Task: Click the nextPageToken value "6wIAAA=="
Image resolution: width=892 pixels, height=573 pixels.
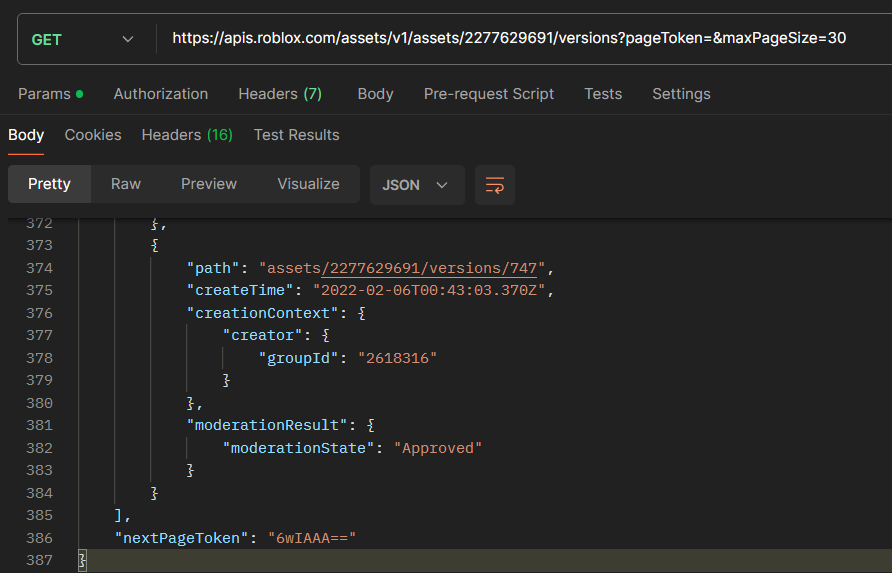Action: click(x=312, y=538)
